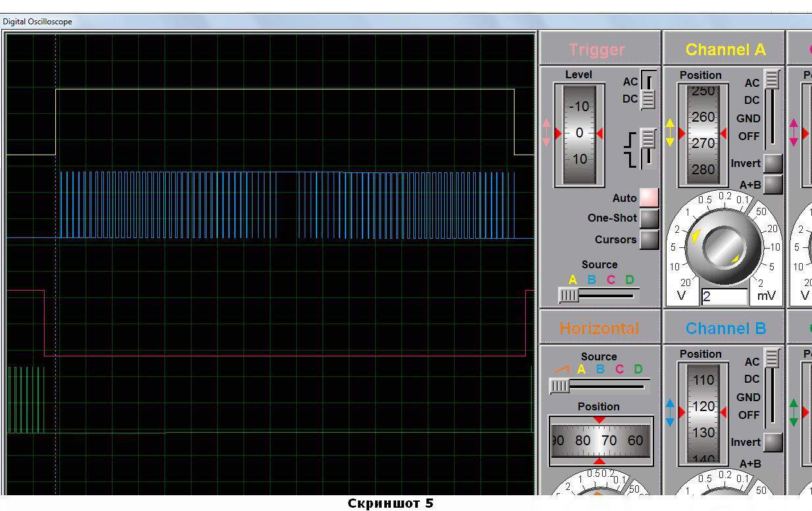Click the pink Trigger heading
Screen dimensions: 812x511
coord(597,49)
